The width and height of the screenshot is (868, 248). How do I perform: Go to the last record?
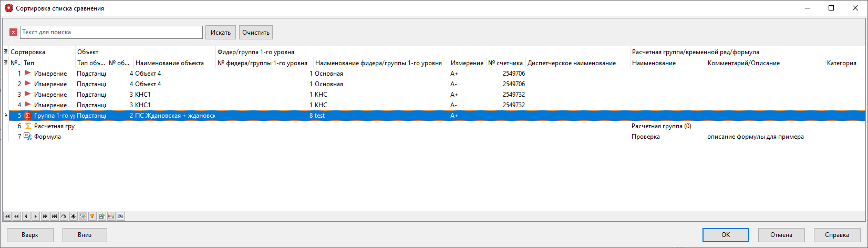[x=54, y=216]
